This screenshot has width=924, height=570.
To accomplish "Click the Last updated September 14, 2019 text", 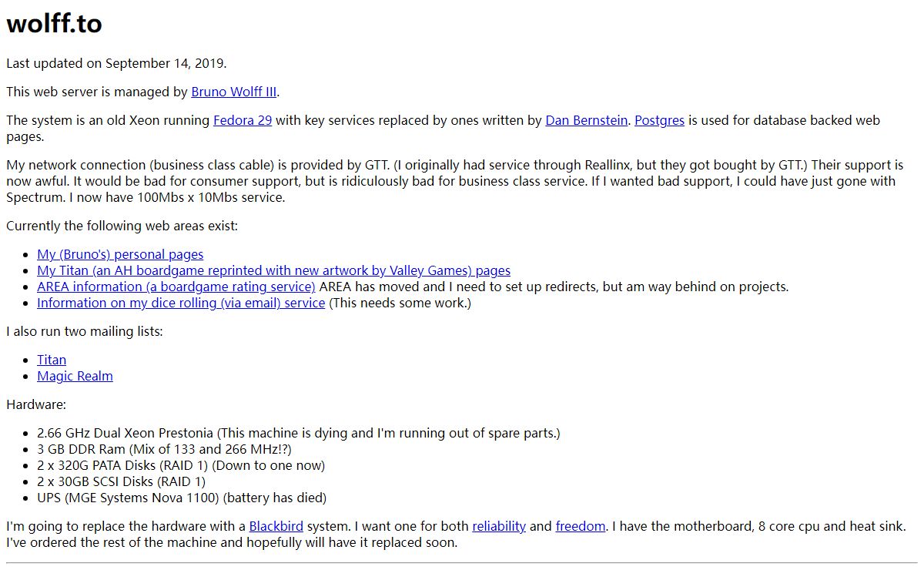I will pos(116,63).
